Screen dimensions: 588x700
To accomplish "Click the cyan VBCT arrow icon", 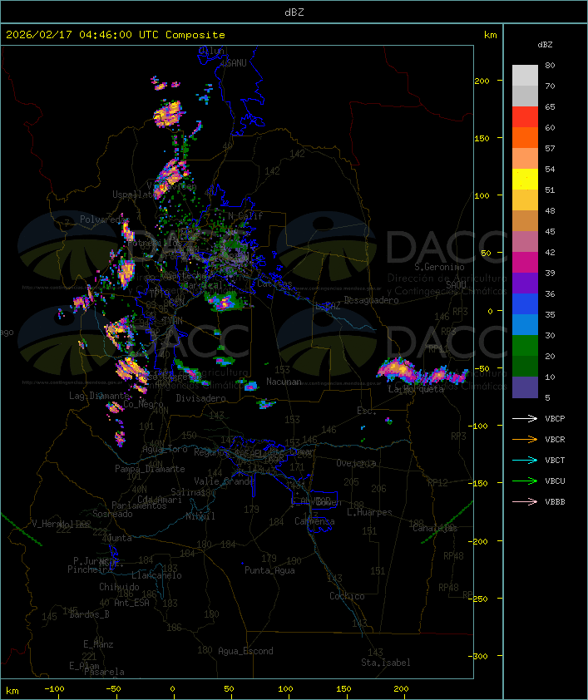I will (525, 460).
